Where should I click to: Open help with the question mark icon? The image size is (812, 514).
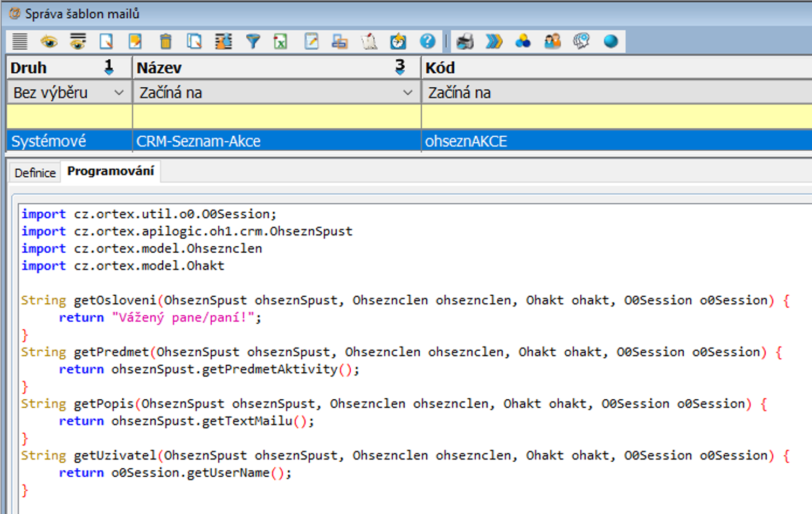[x=427, y=41]
